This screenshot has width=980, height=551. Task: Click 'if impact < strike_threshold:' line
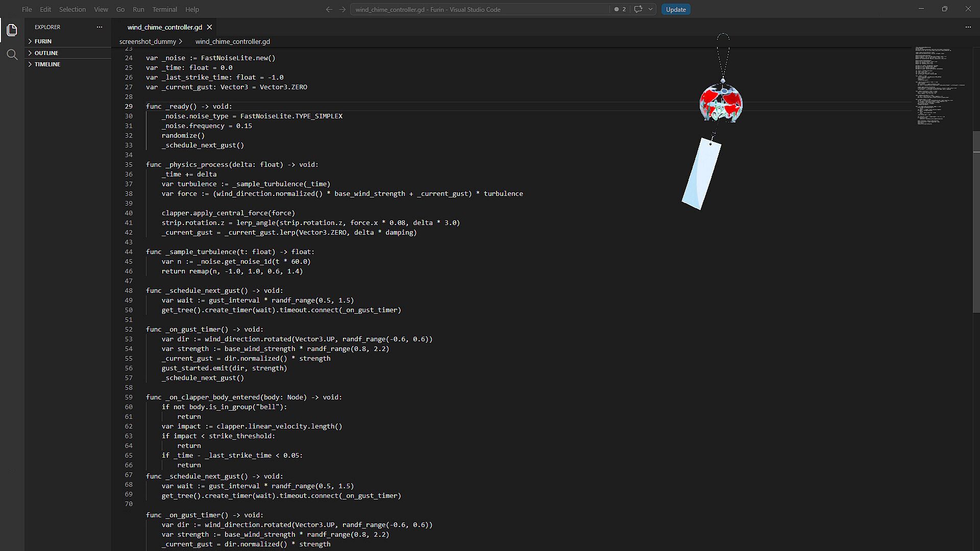(218, 436)
